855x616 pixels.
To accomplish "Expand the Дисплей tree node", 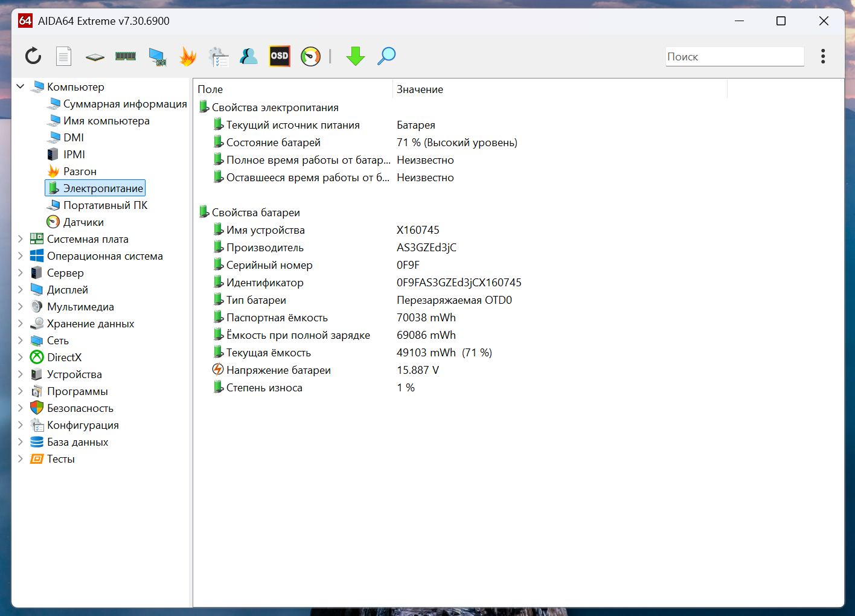I will click(x=21, y=289).
